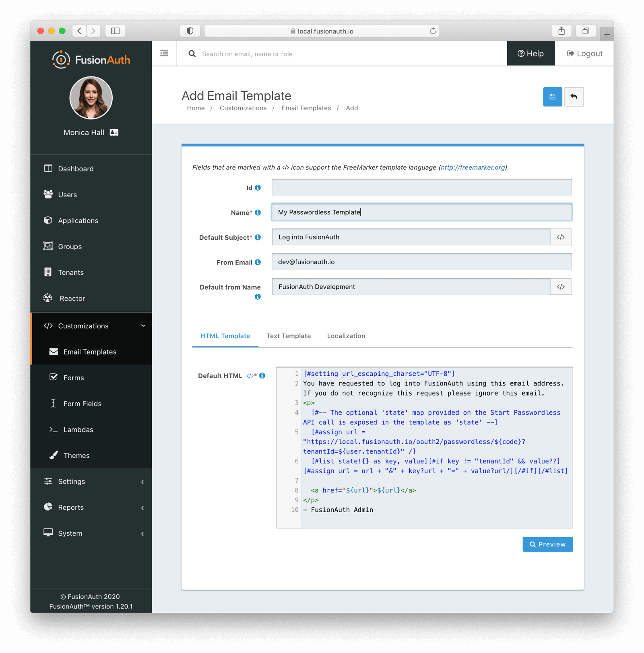Click the browser reload icon
This screenshot has height=653, width=644.
coord(433,31)
